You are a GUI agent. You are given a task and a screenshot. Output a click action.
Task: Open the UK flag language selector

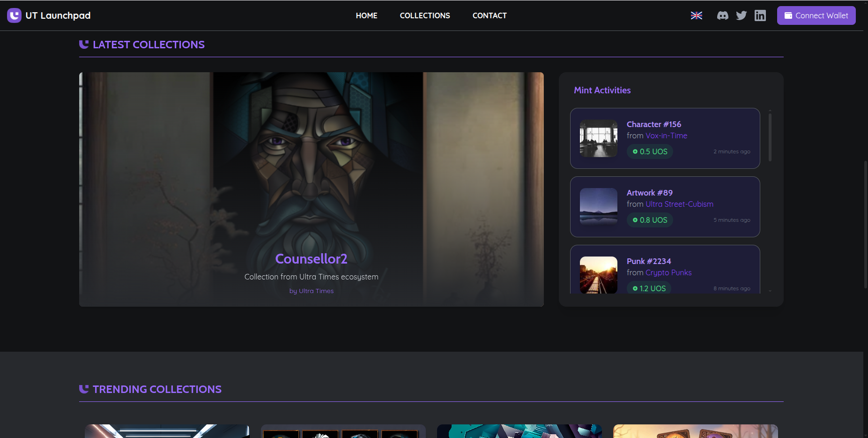(x=696, y=15)
